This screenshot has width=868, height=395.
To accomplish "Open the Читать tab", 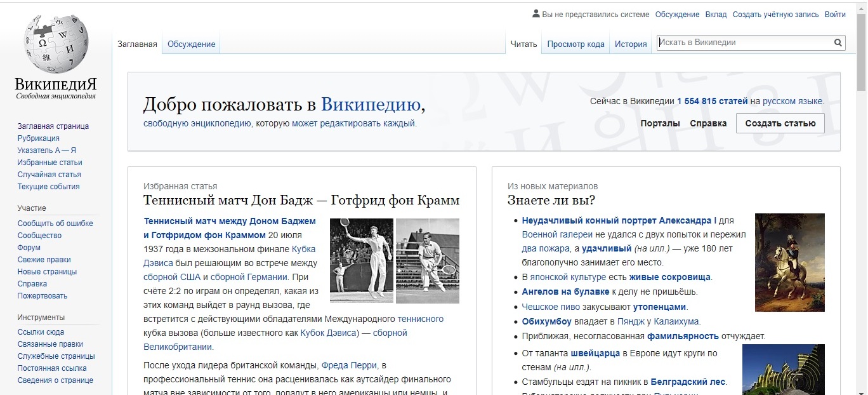I will click(x=522, y=43).
